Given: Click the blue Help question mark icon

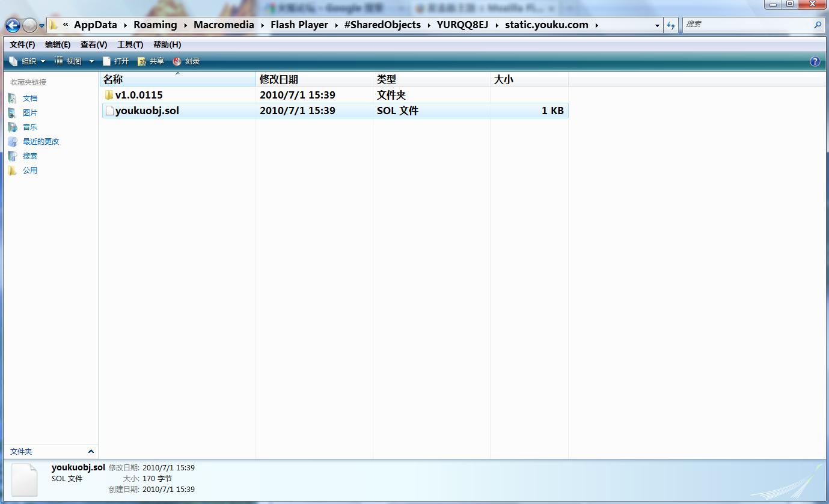Looking at the screenshot, I should 815,61.
